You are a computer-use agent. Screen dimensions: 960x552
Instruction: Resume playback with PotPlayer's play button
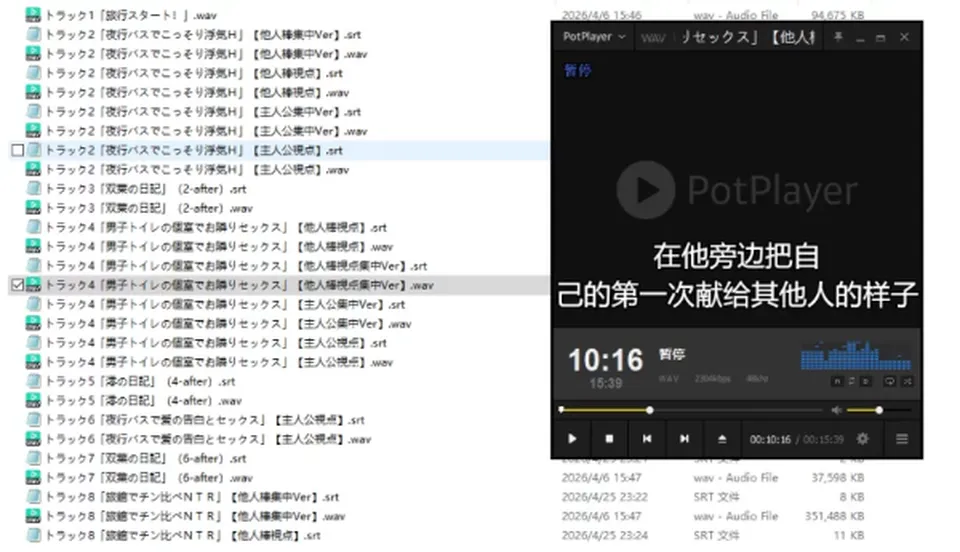coord(572,439)
